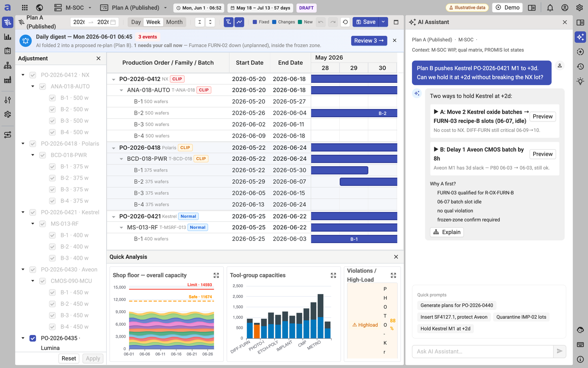Open the Save split-button arrow

click(383, 22)
